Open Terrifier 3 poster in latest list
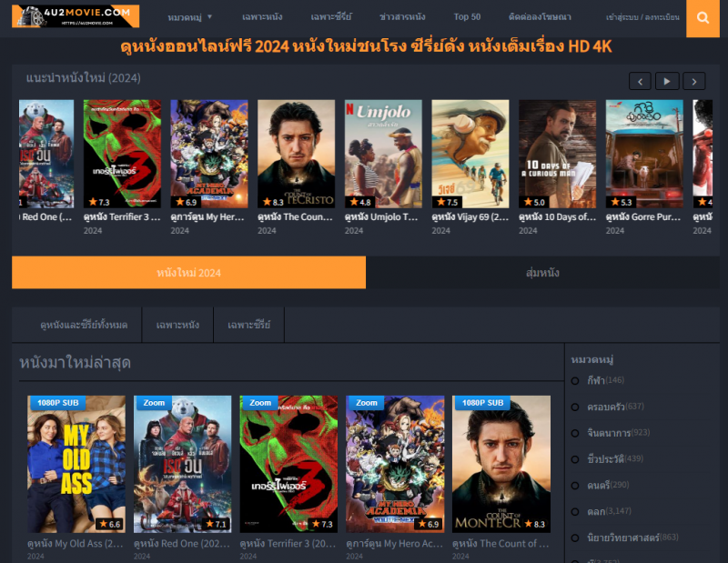The image size is (728, 563). pyautogui.click(x=288, y=464)
